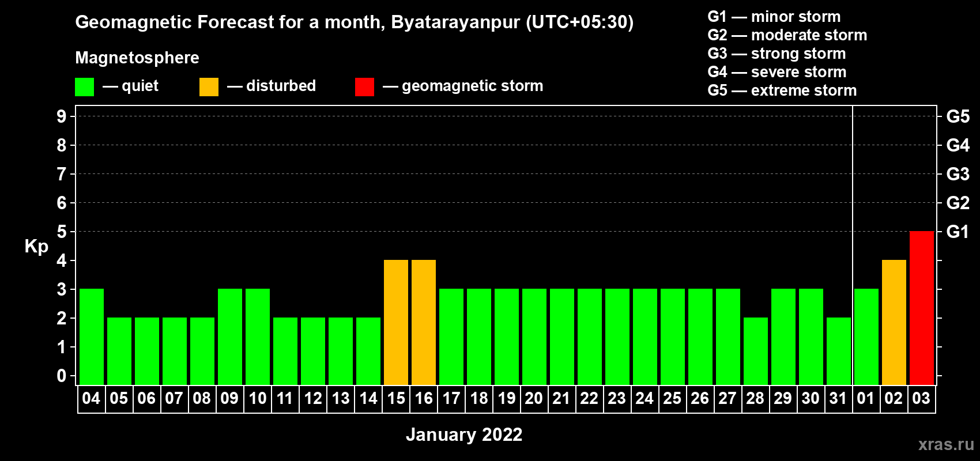Screen dimensions: 980x461
Task: Click the orange bar for day 16
Action: [424, 322]
